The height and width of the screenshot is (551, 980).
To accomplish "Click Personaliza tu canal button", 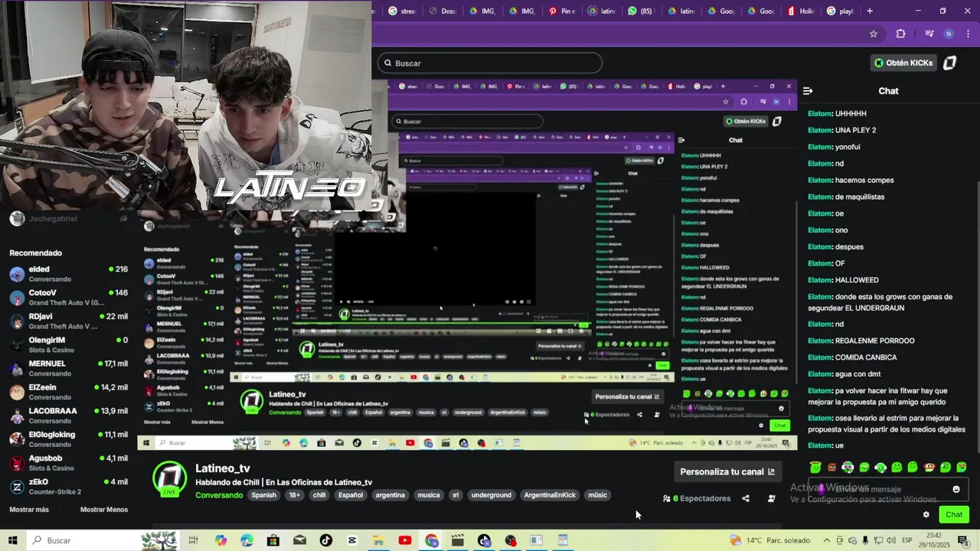I will click(x=727, y=471).
